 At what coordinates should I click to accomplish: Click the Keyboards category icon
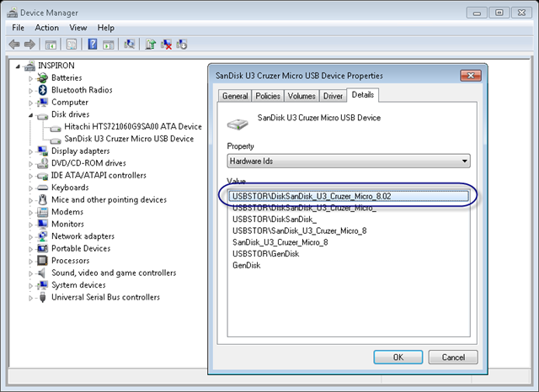coord(42,188)
